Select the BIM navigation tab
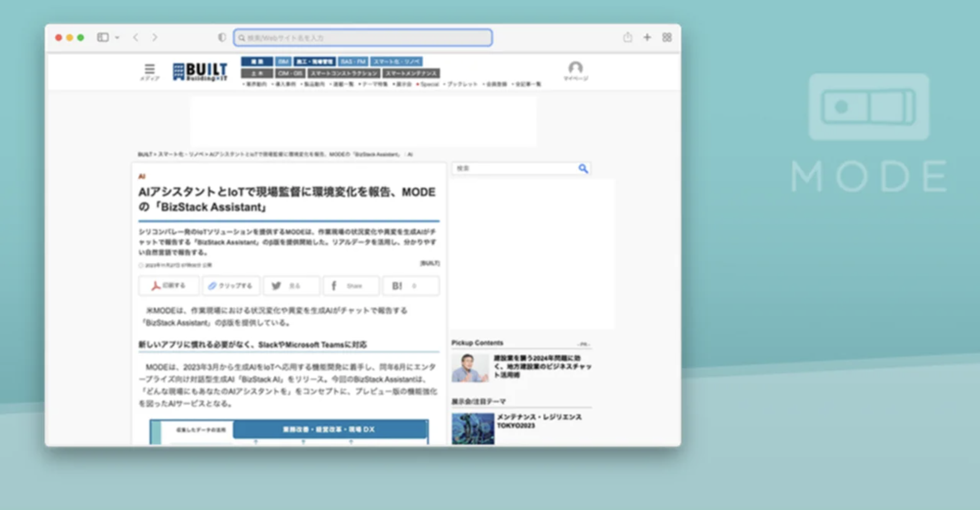Screen dimensions: 980x510 click(283, 61)
